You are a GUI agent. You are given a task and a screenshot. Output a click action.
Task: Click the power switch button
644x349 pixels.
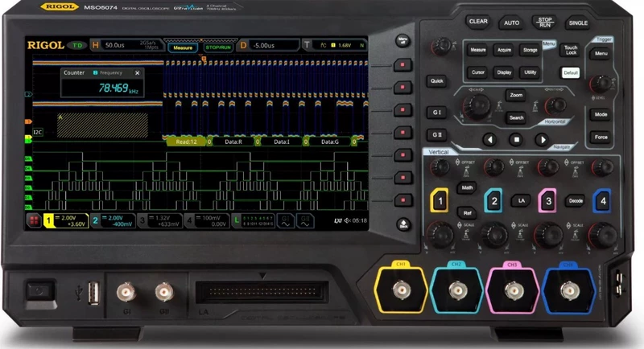tap(39, 292)
